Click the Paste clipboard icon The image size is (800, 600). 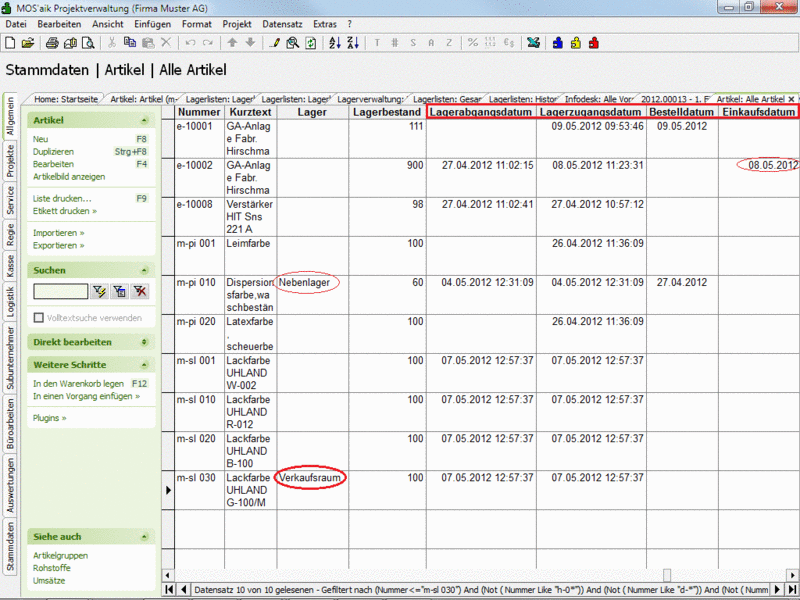(148, 43)
